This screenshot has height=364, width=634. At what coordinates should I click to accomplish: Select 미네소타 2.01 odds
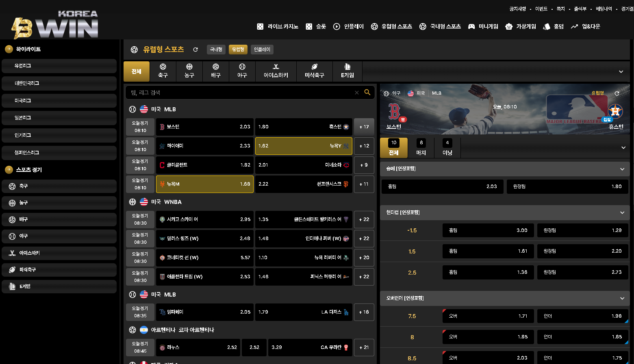[x=304, y=165]
